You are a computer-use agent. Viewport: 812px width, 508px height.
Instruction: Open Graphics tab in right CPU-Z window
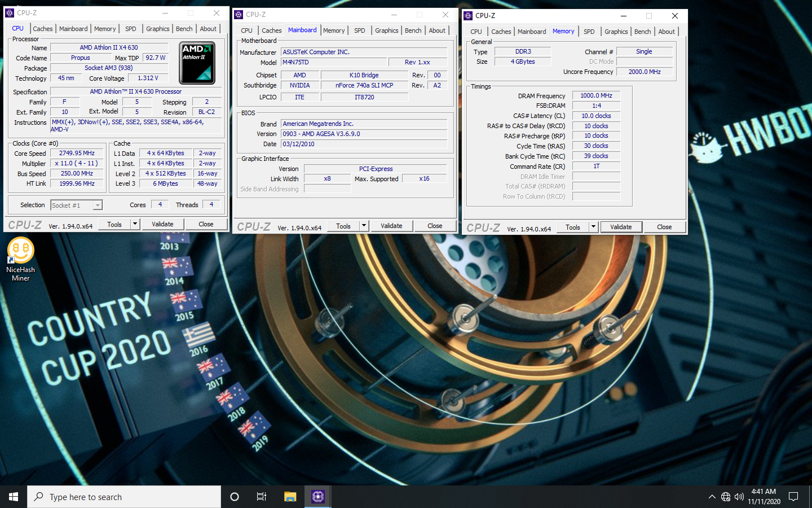[x=616, y=32]
